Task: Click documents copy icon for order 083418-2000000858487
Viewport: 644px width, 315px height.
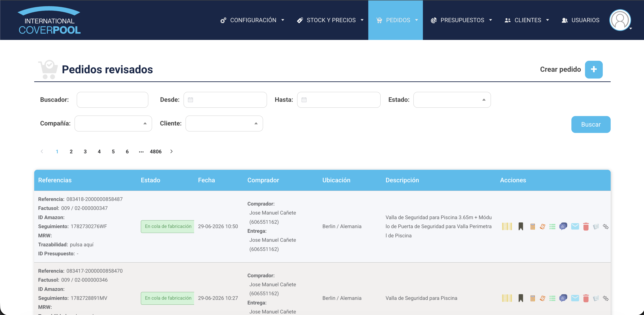Action: click(x=596, y=227)
